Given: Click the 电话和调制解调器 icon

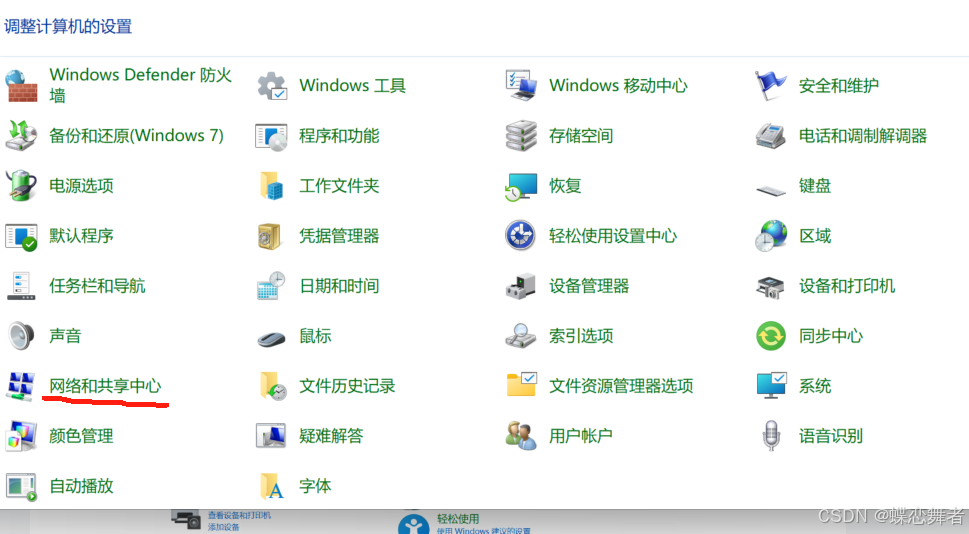Looking at the screenshot, I should click(x=771, y=135).
